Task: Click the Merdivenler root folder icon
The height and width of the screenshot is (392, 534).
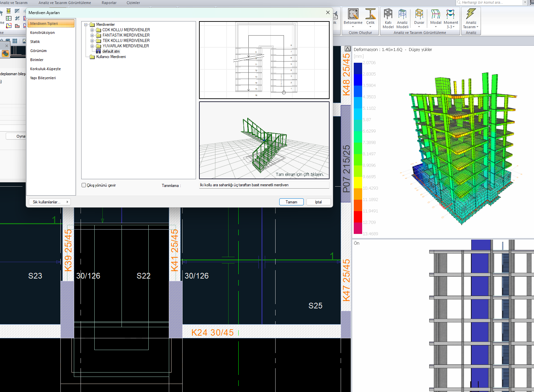Action: click(92, 24)
